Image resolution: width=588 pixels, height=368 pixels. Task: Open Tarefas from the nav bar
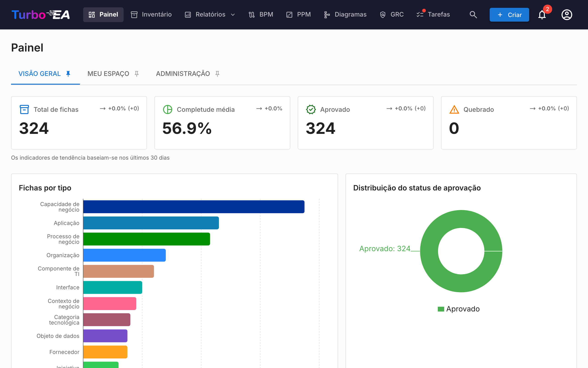pyautogui.click(x=433, y=14)
